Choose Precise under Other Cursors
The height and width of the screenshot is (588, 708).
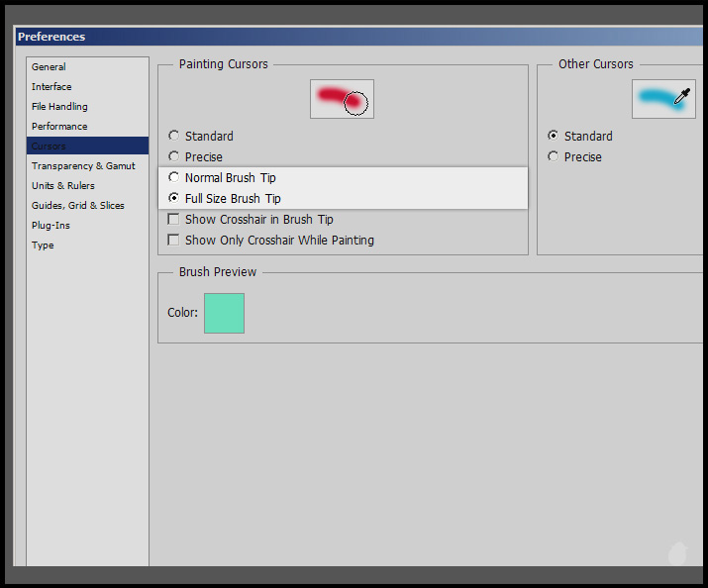[x=554, y=157]
